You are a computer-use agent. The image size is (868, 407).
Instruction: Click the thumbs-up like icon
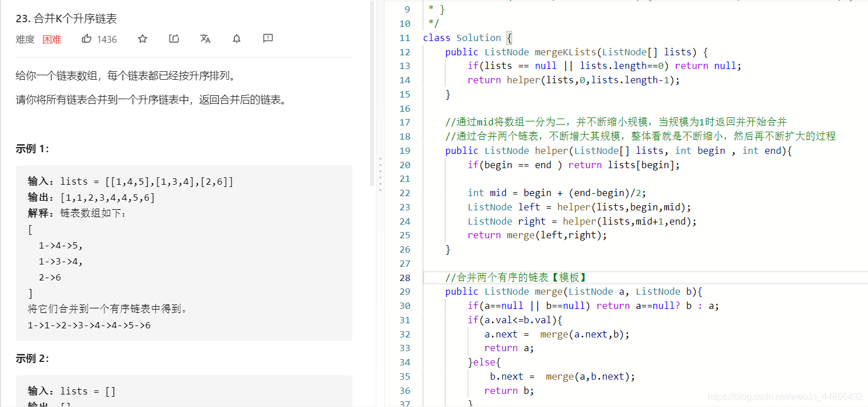click(87, 39)
